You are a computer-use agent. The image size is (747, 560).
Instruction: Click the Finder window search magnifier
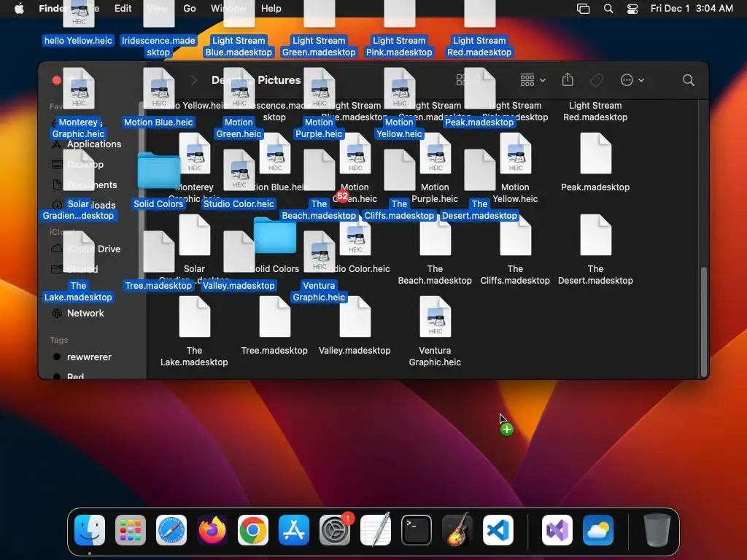[x=688, y=80]
